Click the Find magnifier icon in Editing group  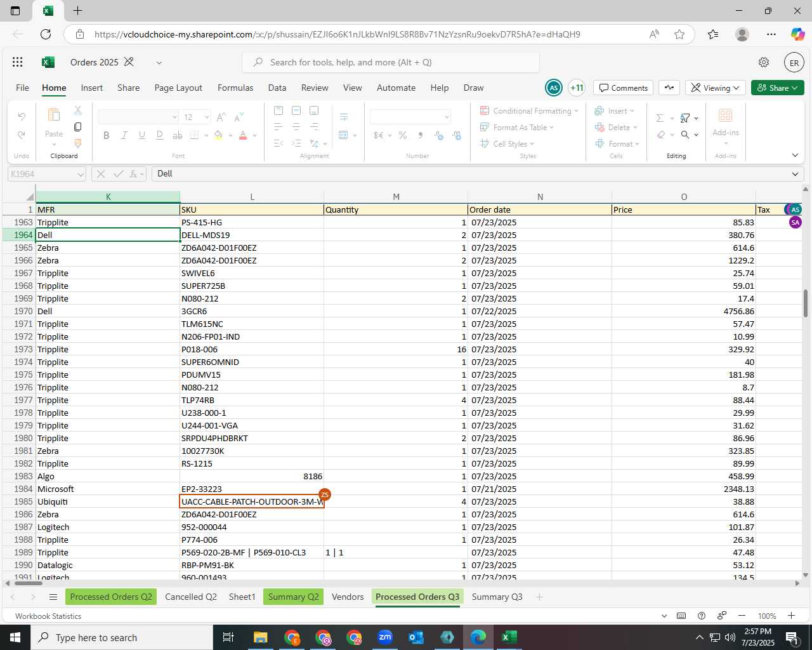pyautogui.click(x=685, y=135)
